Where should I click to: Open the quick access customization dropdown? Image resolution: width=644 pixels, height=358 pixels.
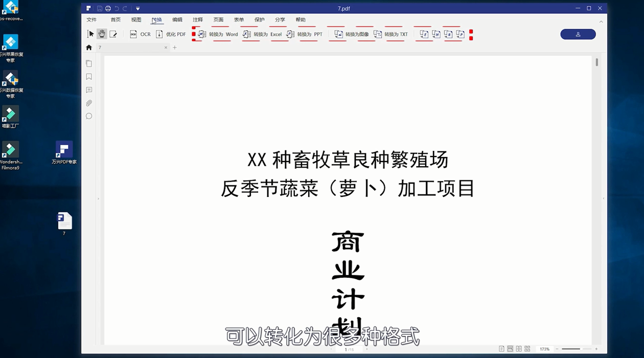[x=137, y=8]
